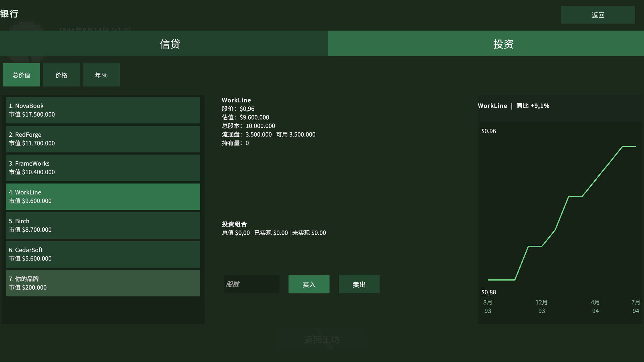Select NovaBook in the company list
Viewport: 644px width, 362px height.
103,110
